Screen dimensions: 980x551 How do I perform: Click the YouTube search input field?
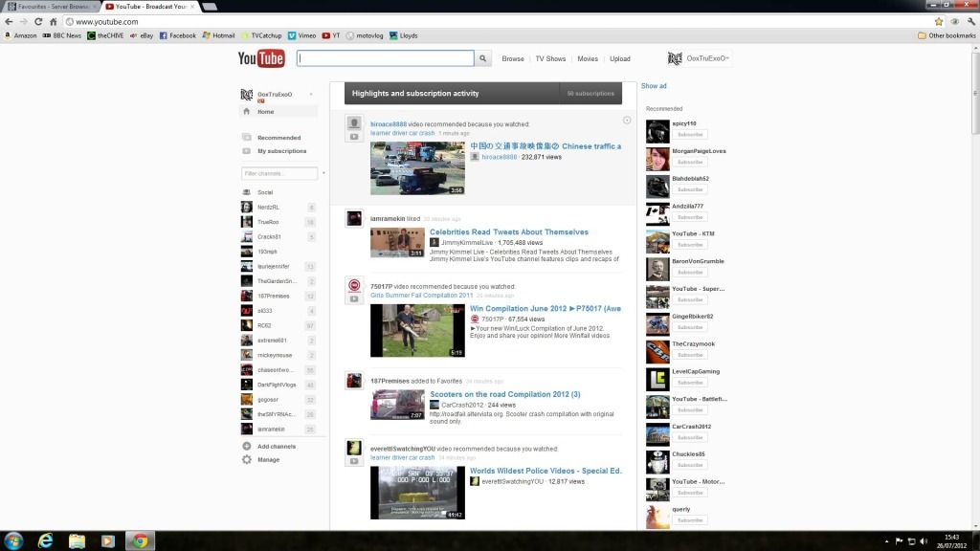386,58
